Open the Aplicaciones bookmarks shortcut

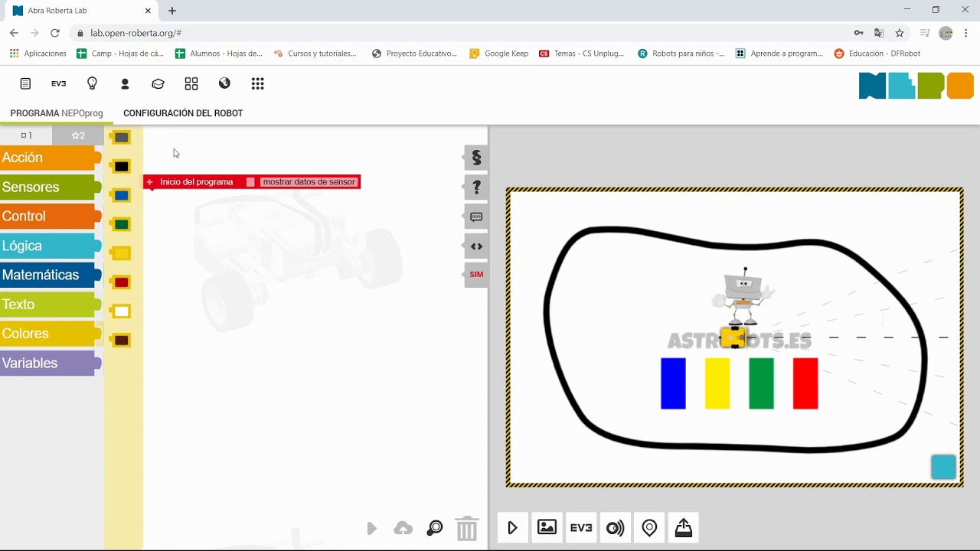point(38,54)
